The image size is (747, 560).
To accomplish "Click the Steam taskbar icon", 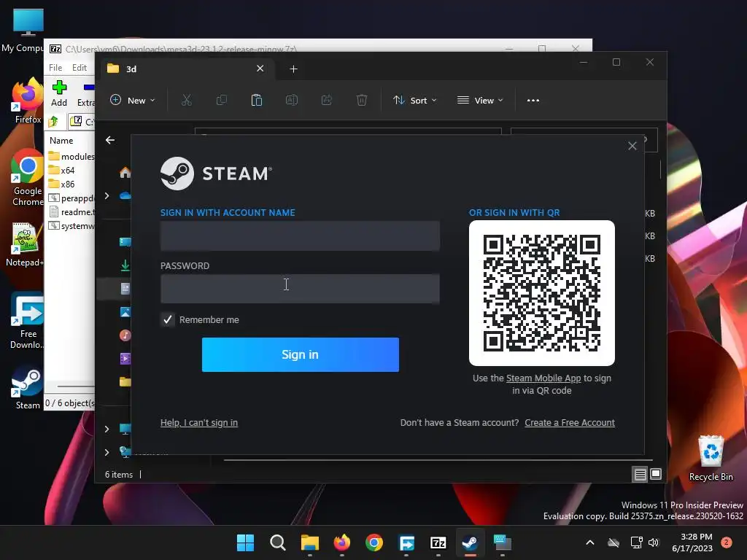I will click(471, 542).
